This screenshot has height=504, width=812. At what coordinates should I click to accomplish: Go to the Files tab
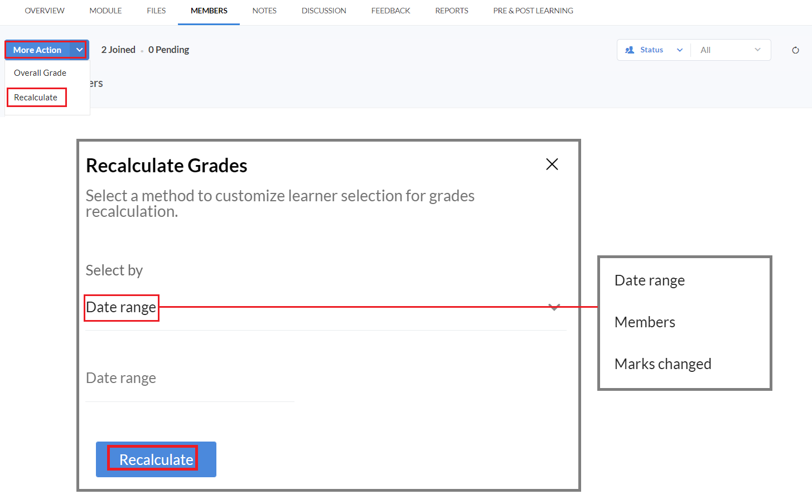click(x=156, y=11)
